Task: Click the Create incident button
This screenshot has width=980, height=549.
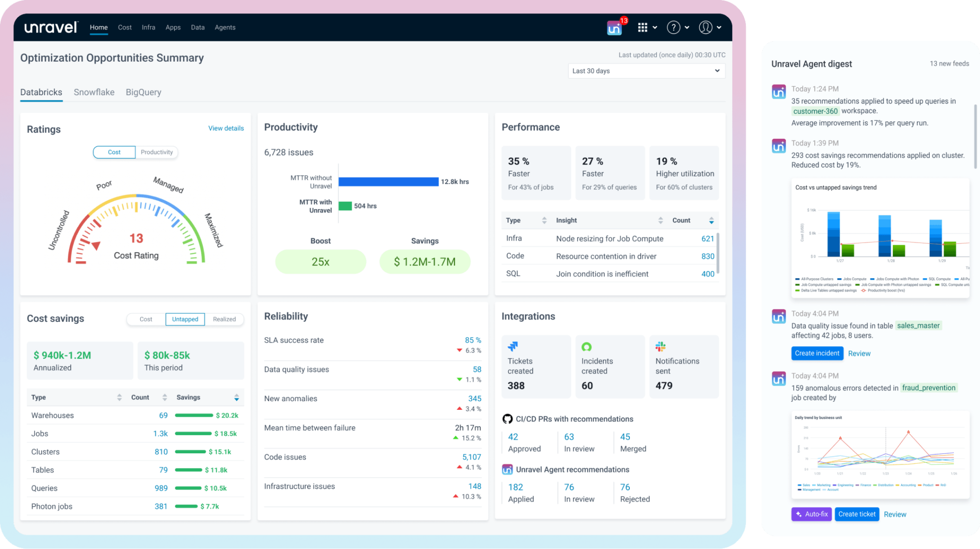Action: [817, 353]
